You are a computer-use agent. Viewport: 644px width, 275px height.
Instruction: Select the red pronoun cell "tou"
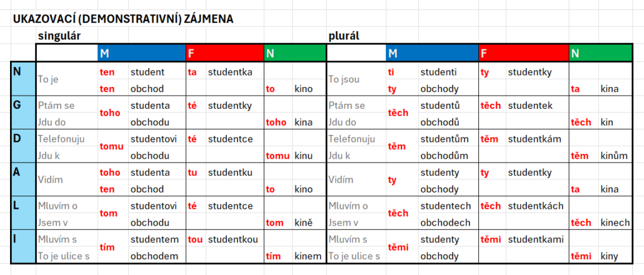[x=196, y=239]
